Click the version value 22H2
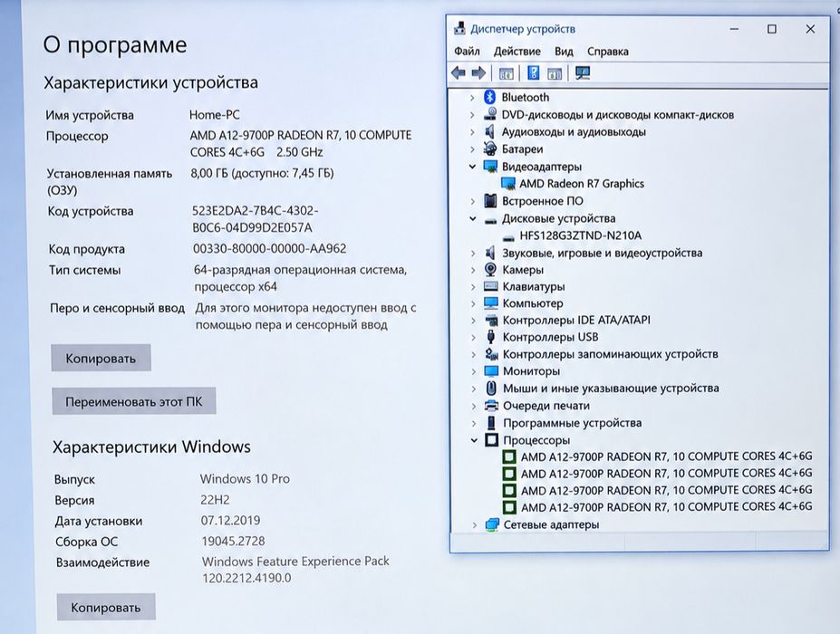 (215, 500)
